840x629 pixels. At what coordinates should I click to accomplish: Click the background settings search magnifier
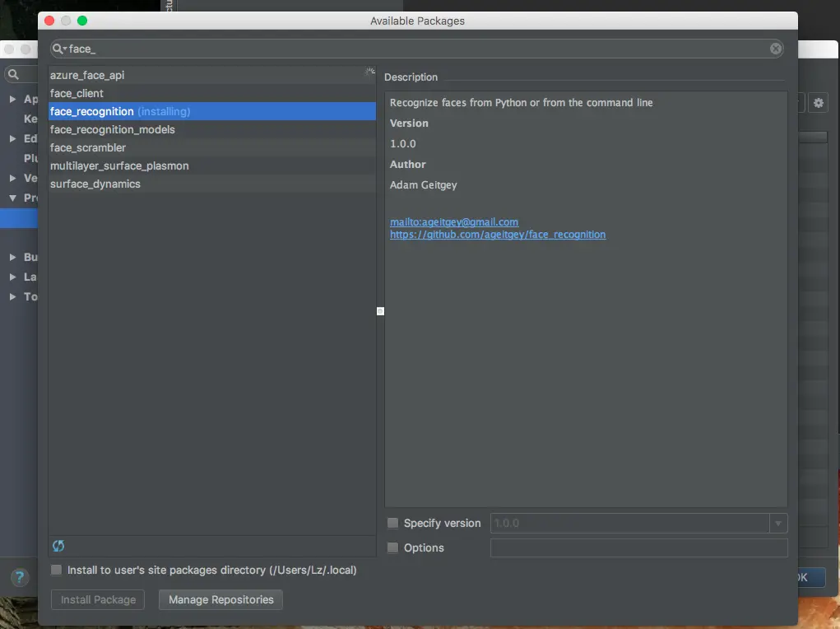pos(14,75)
